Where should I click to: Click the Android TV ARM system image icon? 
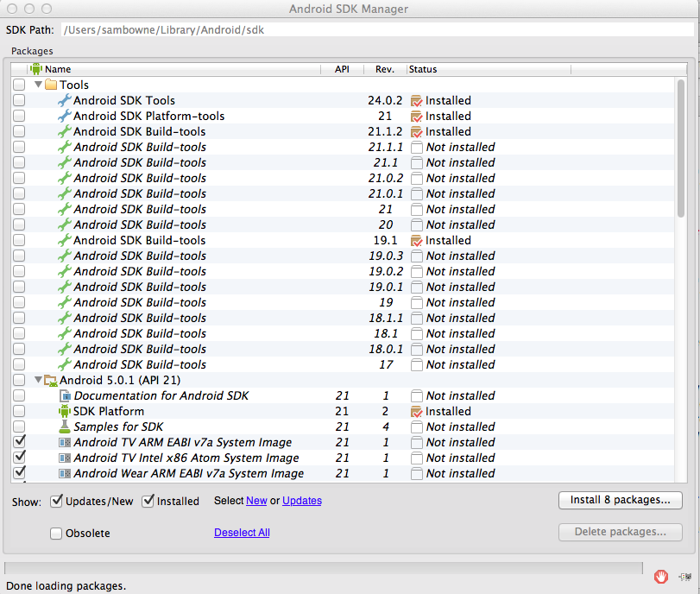[x=64, y=443]
